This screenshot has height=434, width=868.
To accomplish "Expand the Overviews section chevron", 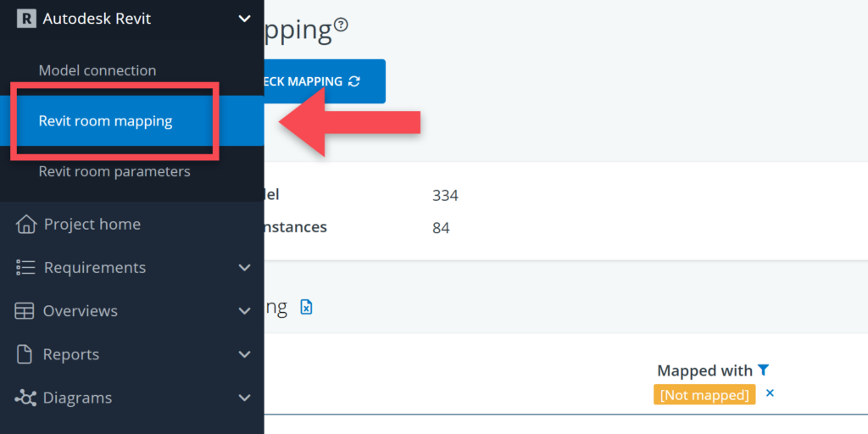I will click(244, 311).
